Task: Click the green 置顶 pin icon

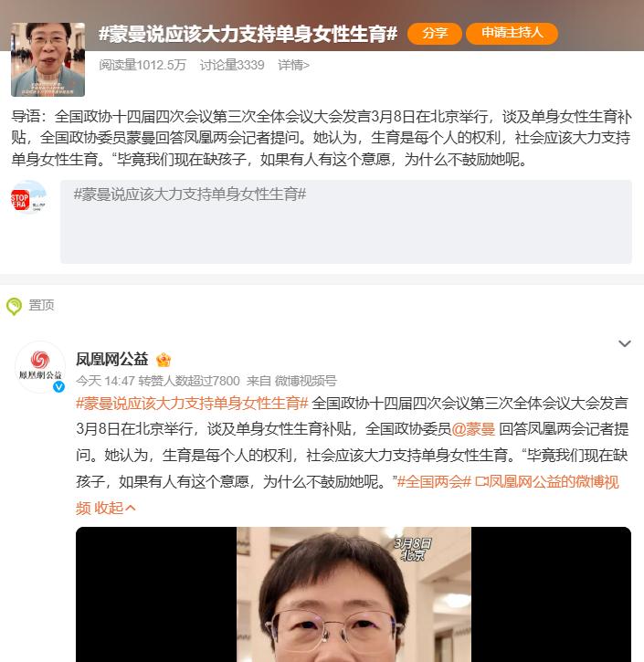Action: (14, 306)
